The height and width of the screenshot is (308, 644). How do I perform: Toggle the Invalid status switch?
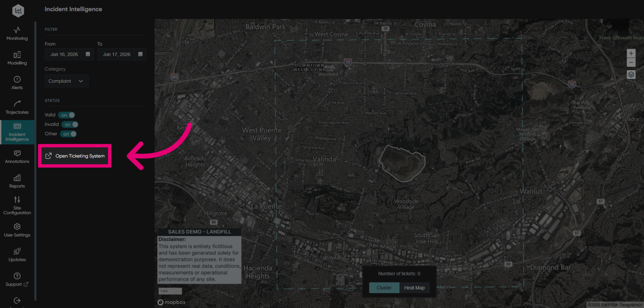[x=70, y=124]
